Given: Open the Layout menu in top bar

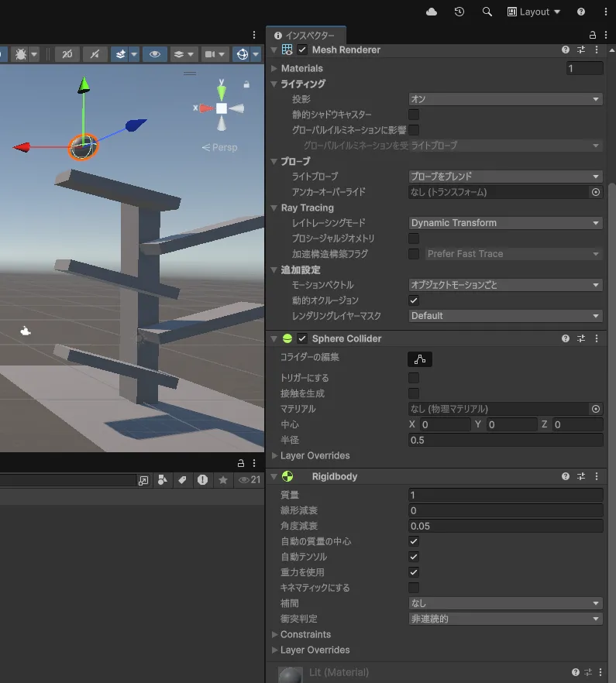Looking at the screenshot, I should [534, 12].
